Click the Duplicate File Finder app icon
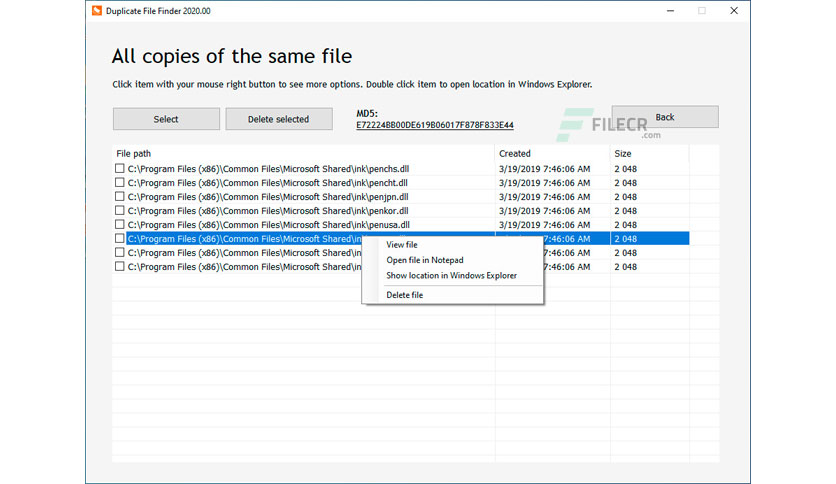 [x=97, y=11]
